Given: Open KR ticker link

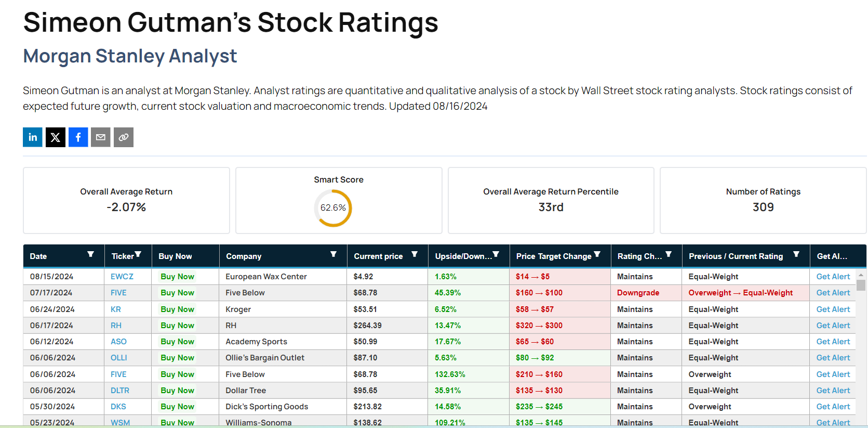Looking at the screenshot, I should (x=116, y=309).
